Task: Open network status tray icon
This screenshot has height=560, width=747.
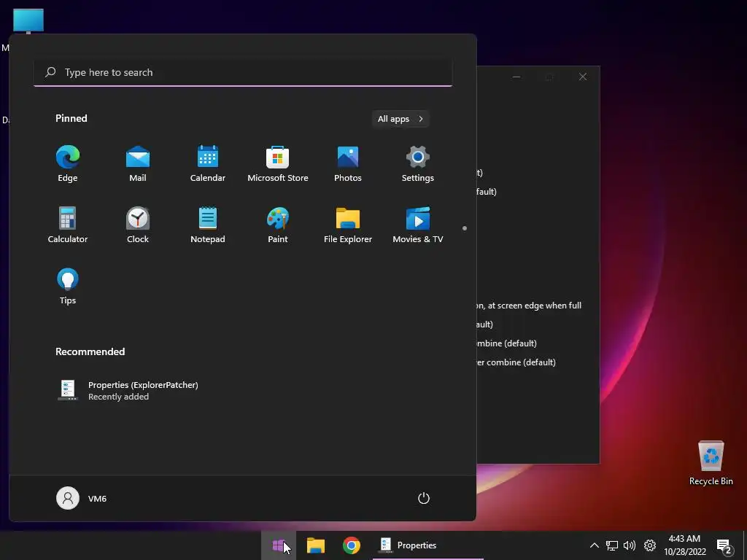Action: (x=612, y=545)
